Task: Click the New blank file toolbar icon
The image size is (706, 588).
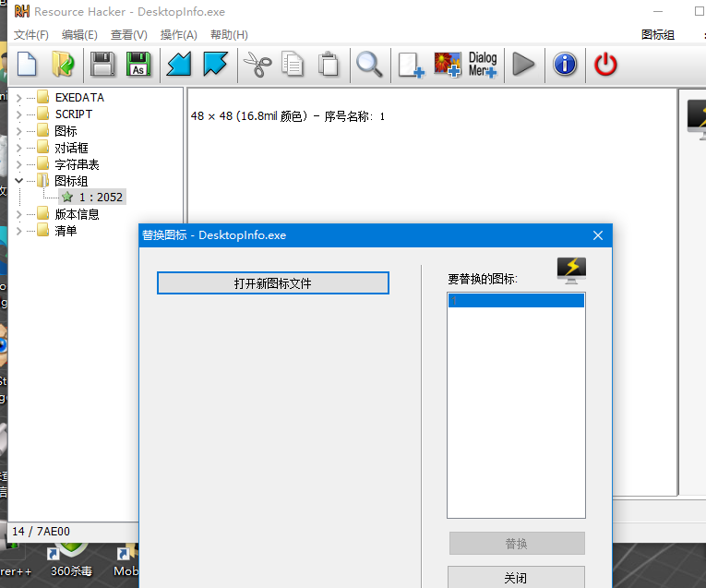Action: [28, 65]
